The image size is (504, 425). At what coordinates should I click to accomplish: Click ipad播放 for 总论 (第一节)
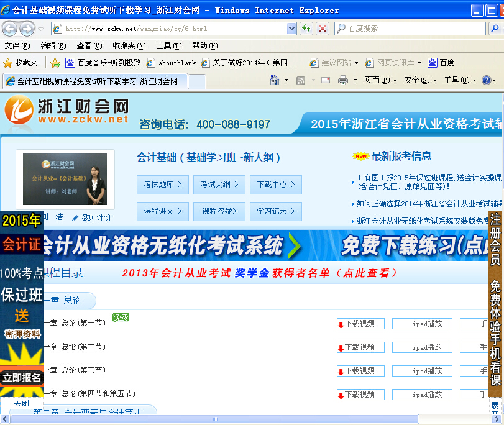pyautogui.click(x=422, y=324)
